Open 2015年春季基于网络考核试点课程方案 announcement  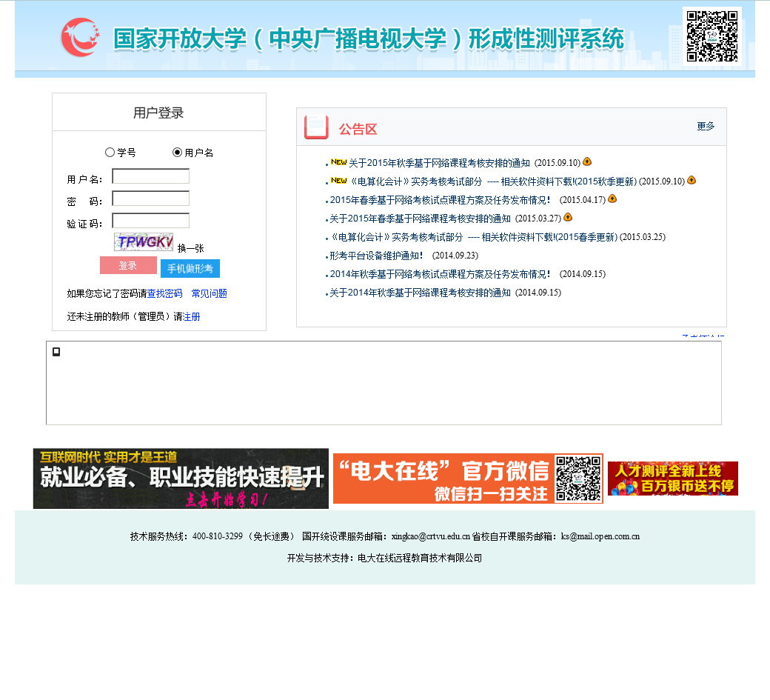pos(440,200)
